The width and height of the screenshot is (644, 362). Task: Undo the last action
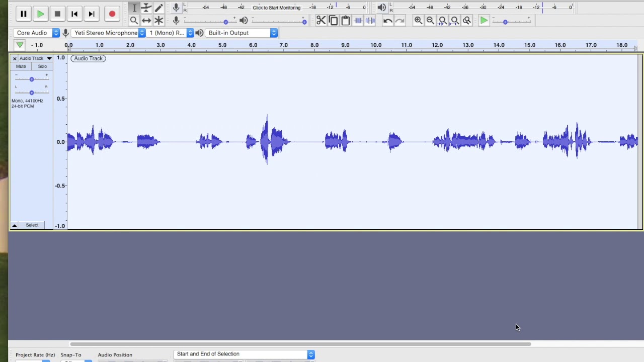click(x=387, y=21)
